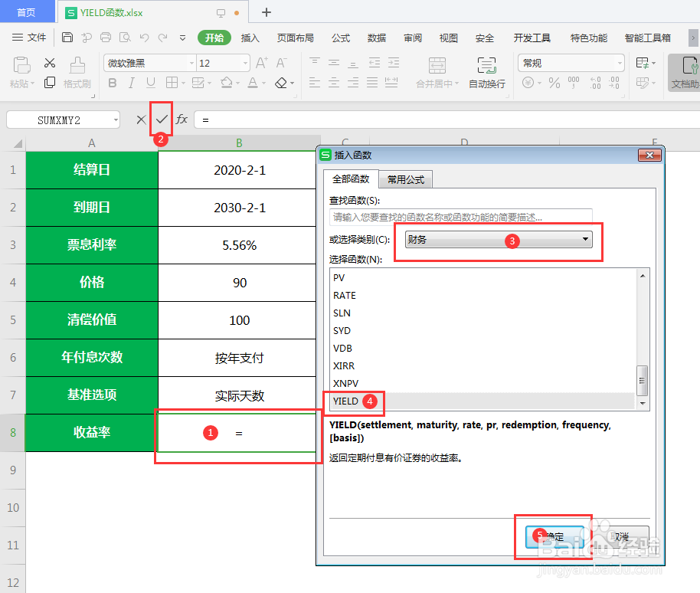Click the cell borders icon
Screen dimensions: 700x593
[x=172, y=83]
